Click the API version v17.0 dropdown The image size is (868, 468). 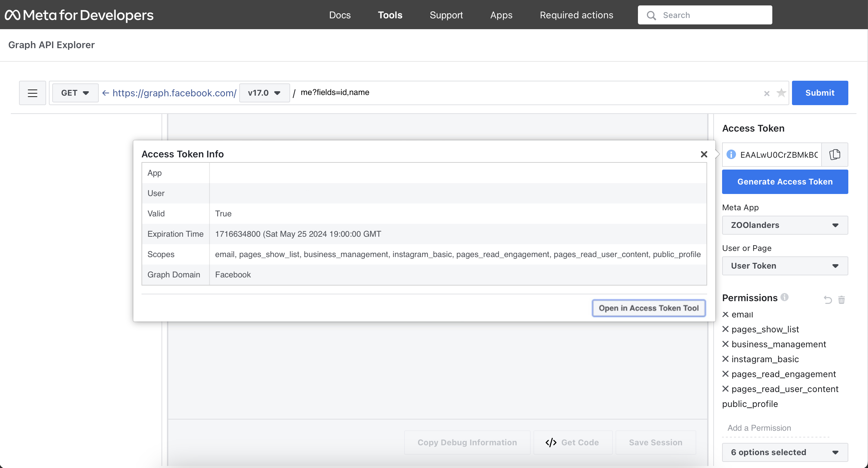tap(264, 93)
